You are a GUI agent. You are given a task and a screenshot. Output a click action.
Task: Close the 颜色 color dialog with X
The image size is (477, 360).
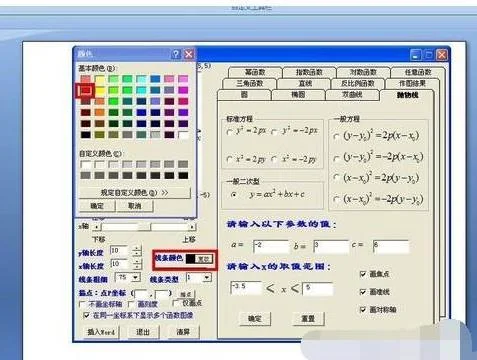click(189, 54)
